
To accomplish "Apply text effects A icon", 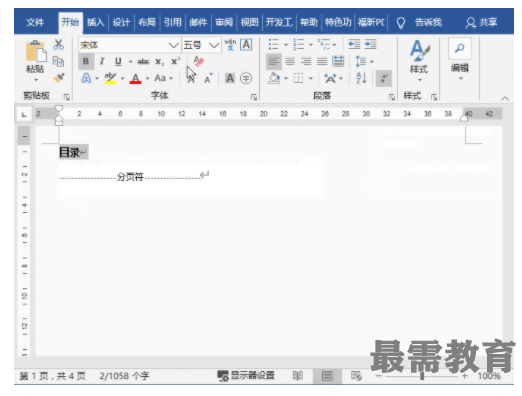I will pyautogui.click(x=86, y=79).
